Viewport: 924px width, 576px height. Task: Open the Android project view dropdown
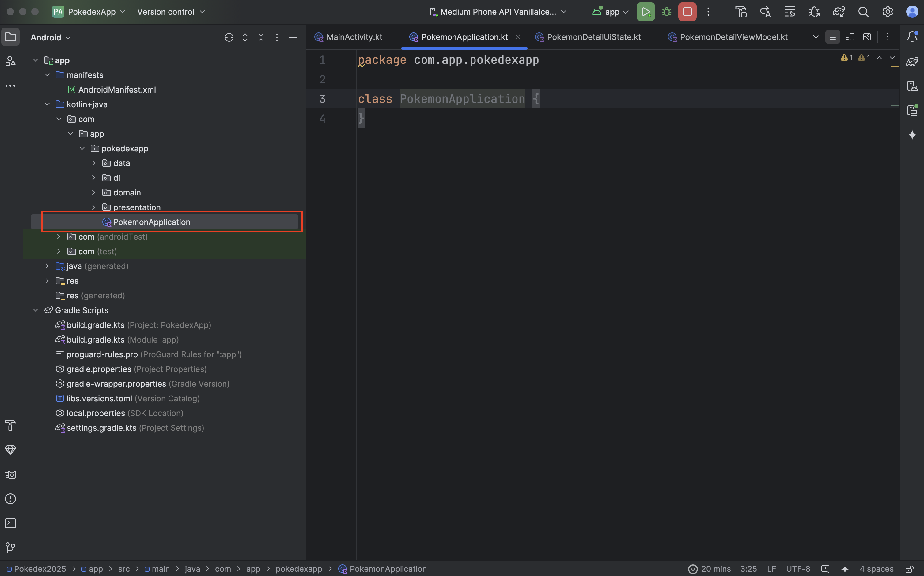coord(51,37)
